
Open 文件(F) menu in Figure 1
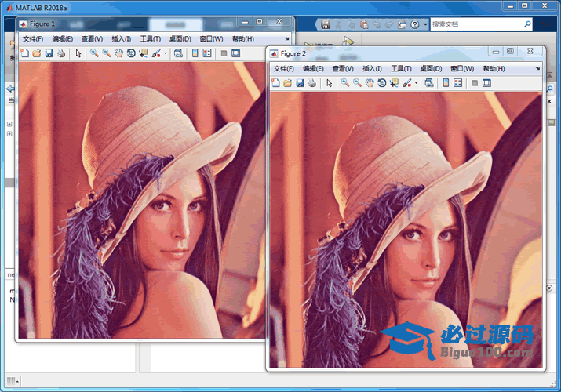click(32, 38)
